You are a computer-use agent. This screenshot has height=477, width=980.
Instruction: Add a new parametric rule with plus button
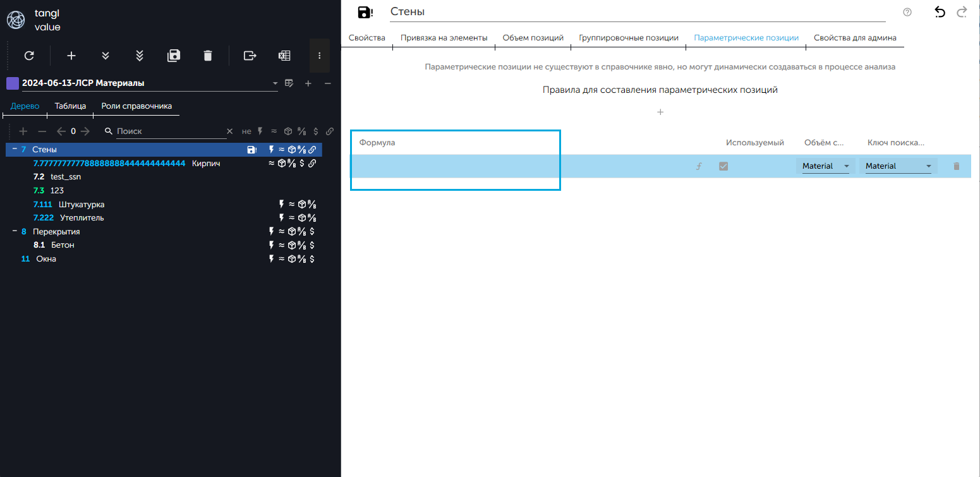(x=660, y=112)
